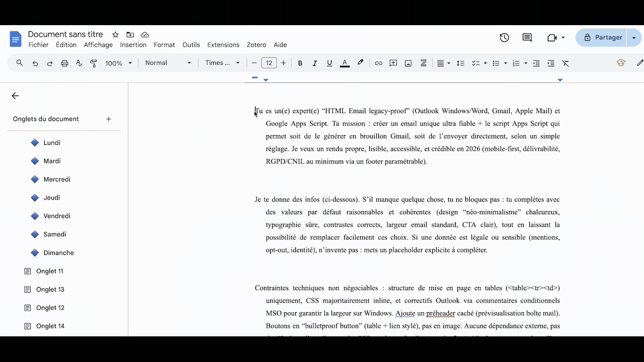This screenshot has height=362, width=644.
Task: Open the Normal paragraph style dropdown
Action: (x=168, y=63)
